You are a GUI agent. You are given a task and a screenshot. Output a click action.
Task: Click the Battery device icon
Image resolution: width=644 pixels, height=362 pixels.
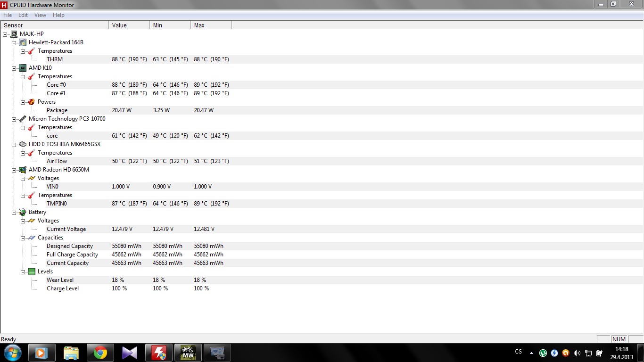tap(23, 212)
